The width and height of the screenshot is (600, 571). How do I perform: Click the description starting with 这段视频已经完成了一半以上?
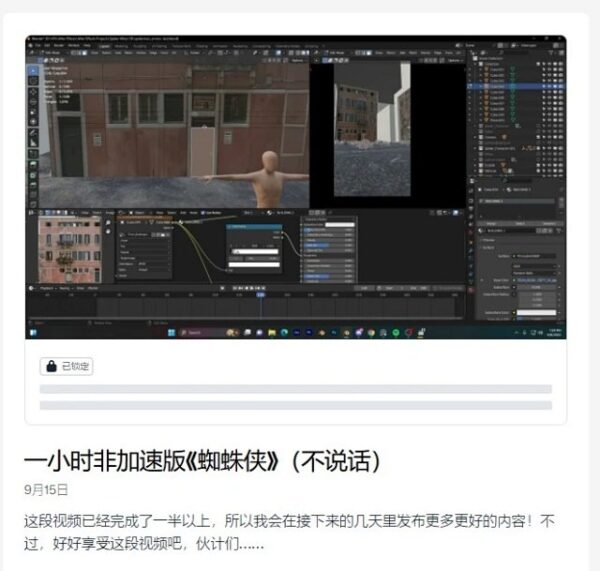(x=289, y=532)
